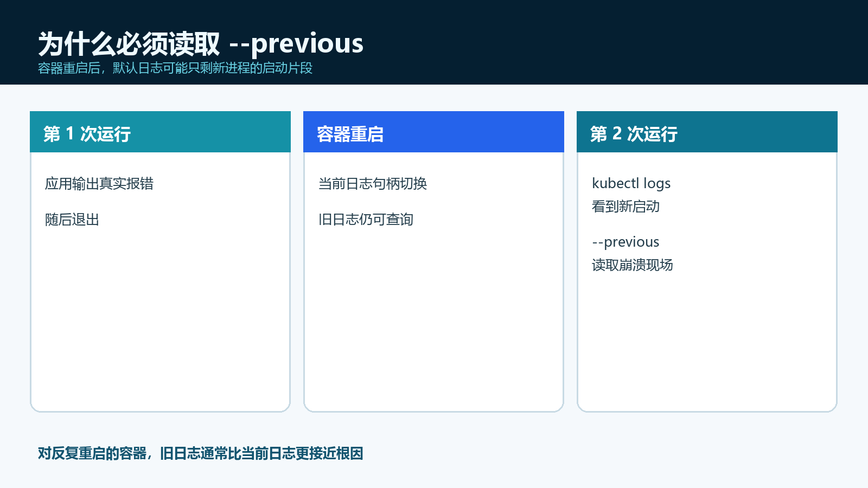Select the subtitle '容器重启后，默认日志可能只剩新进程的启动片段'
The width and height of the screenshot is (868, 488).
[175, 68]
